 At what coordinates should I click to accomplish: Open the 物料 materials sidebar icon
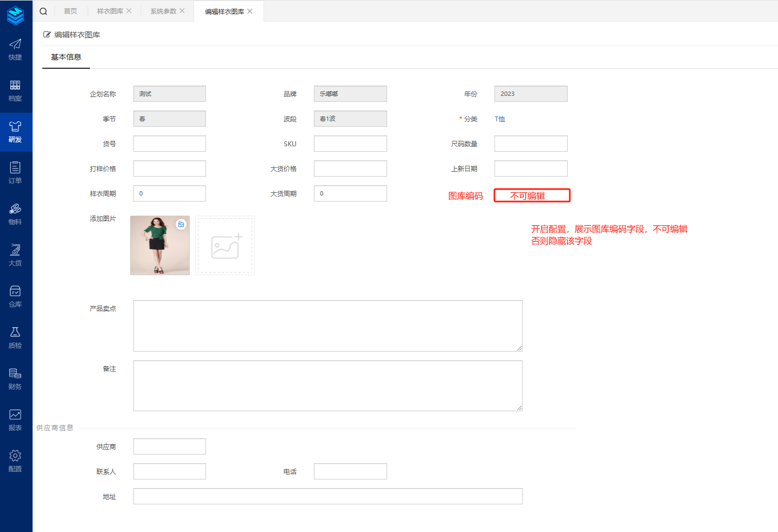click(15, 213)
